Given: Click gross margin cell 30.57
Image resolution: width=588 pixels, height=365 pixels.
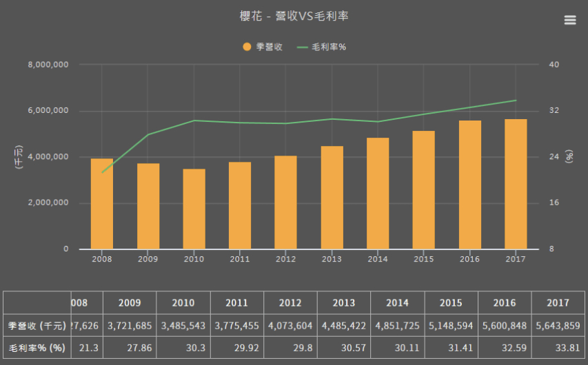Looking at the screenshot, I should pyautogui.click(x=344, y=348).
